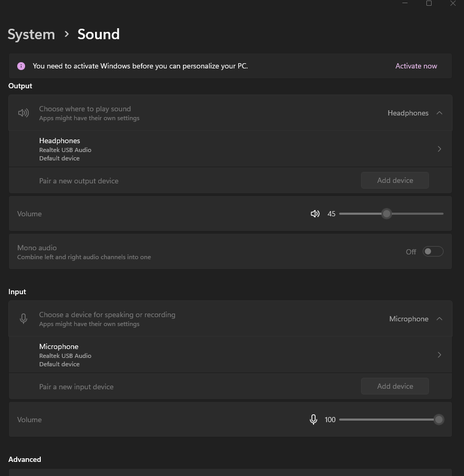Click the microphone icon beside Choose a device for speaking

click(x=24, y=319)
